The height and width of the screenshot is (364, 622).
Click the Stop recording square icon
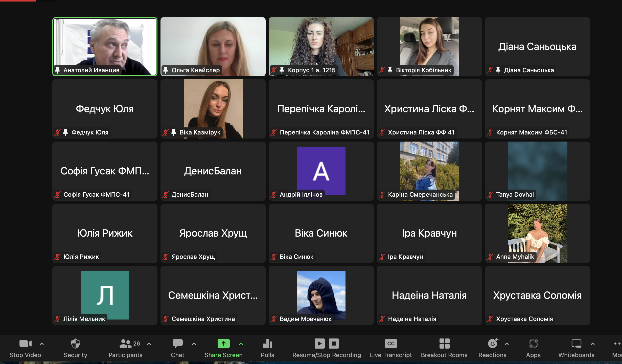[334, 344]
